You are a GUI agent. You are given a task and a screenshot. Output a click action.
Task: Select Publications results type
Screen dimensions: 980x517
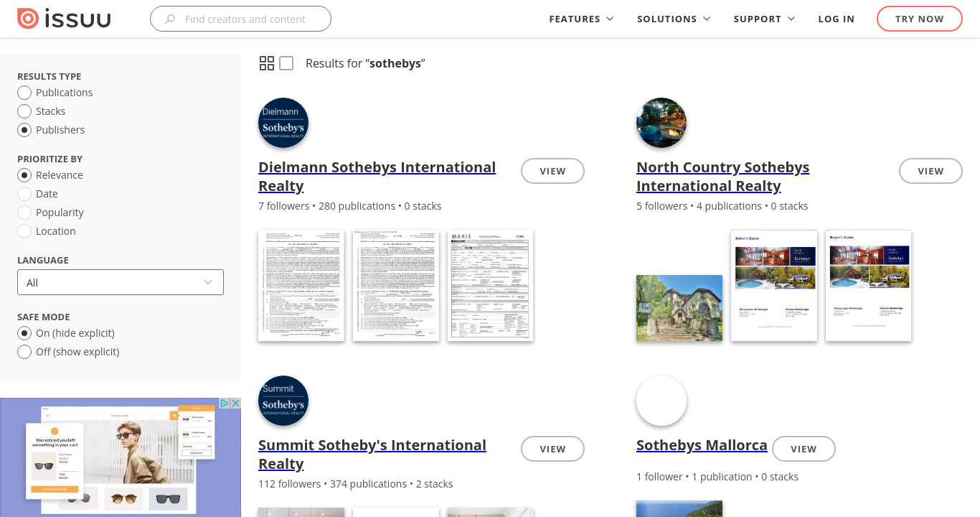[24, 93]
